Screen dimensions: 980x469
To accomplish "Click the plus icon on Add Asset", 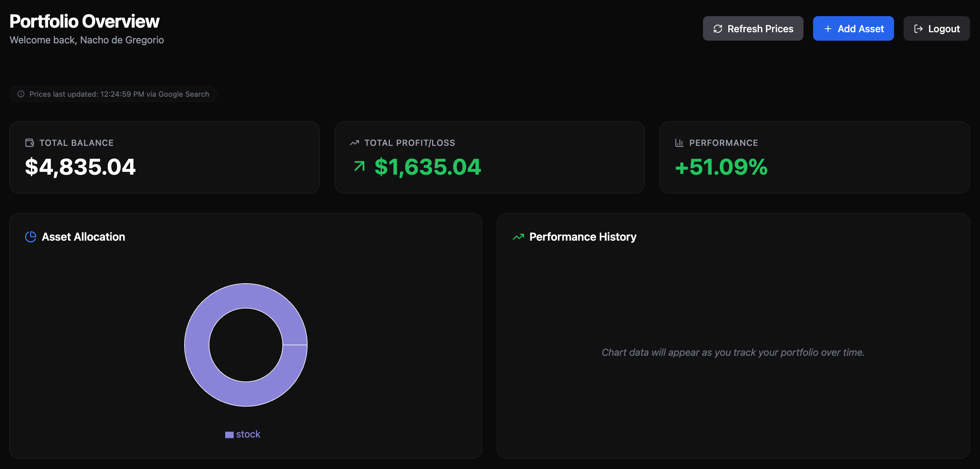I will click(x=828, y=29).
